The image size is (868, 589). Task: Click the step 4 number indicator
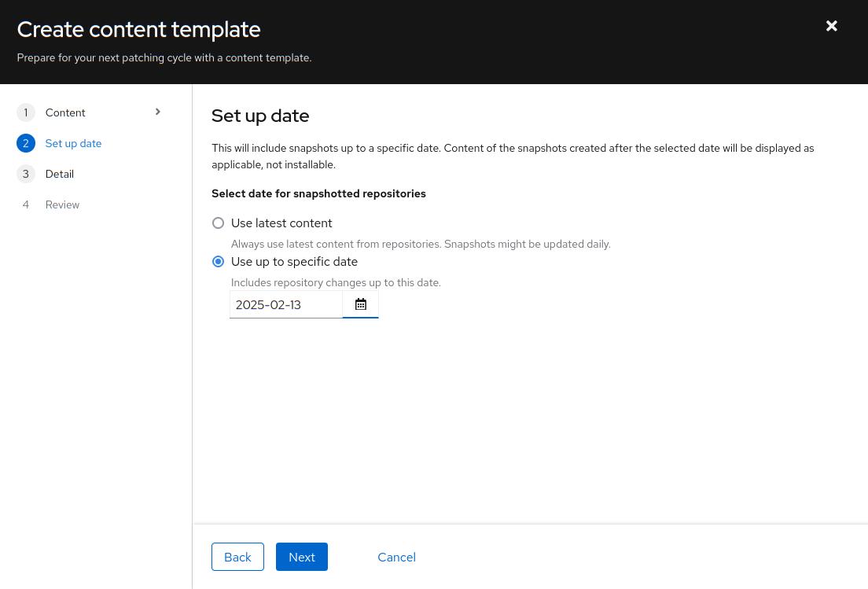pyautogui.click(x=25, y=204)
